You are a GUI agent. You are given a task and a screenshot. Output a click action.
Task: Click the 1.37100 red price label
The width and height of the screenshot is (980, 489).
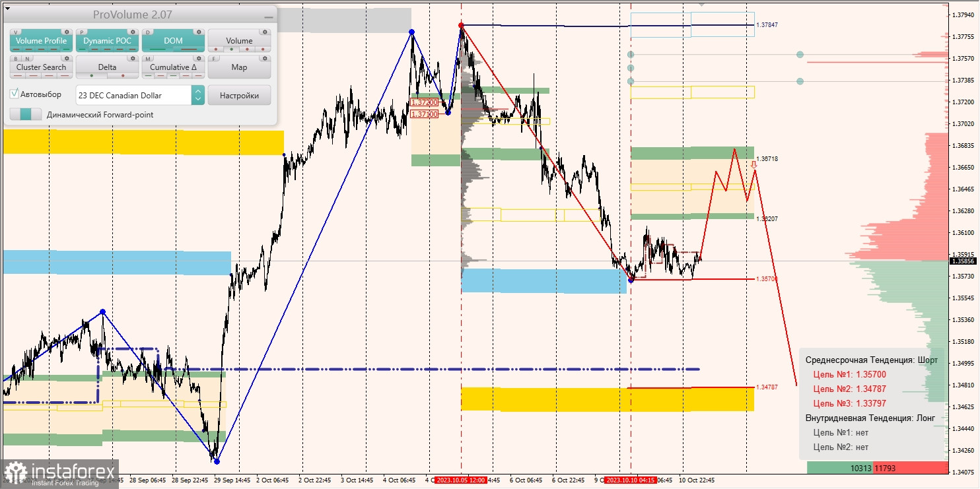pos(424,114)
